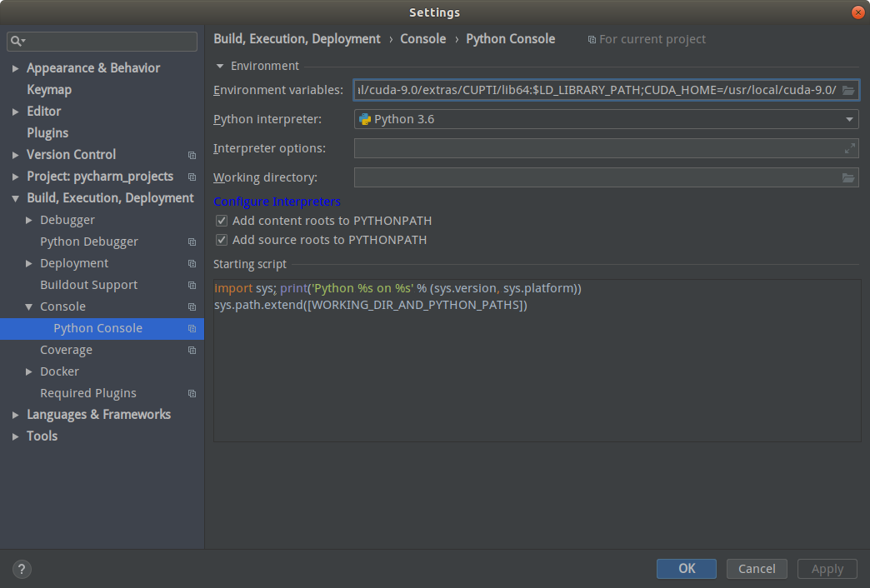The image size is (870, 588).
Task: Open Build, Execution, Deployment breadcrumb
Action: 297,38
